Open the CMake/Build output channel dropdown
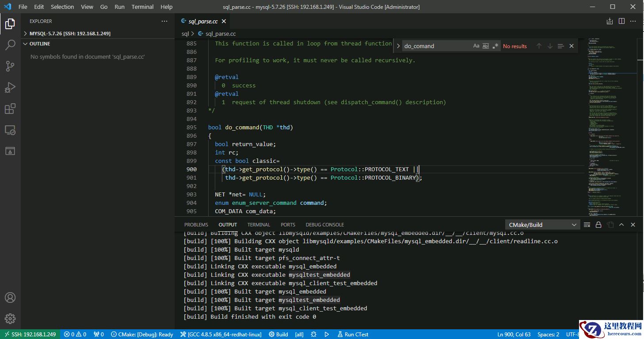Viewport: 644px width, 339px height. tap(542, 225)
